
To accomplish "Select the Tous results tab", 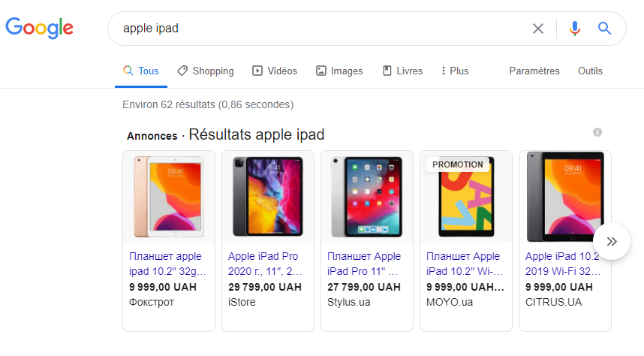I will (x=141, y=71).
